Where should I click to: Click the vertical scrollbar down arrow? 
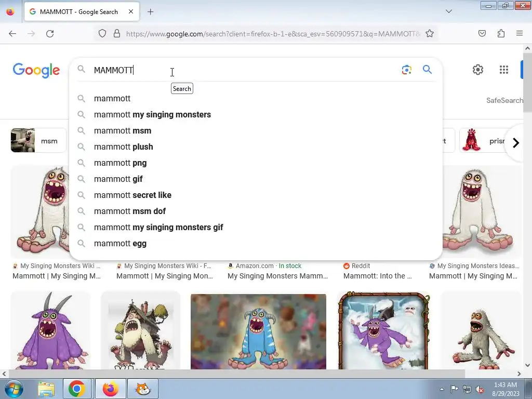point(528,365)
